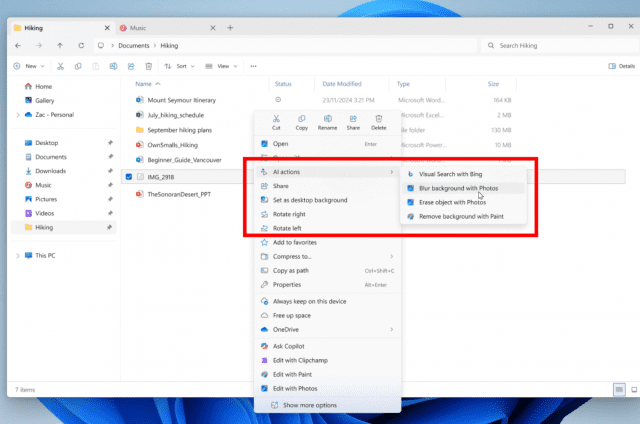Expand the Compress to submenu arrow
This screenshot has width=640, height=424.
(x=391, y=256)
